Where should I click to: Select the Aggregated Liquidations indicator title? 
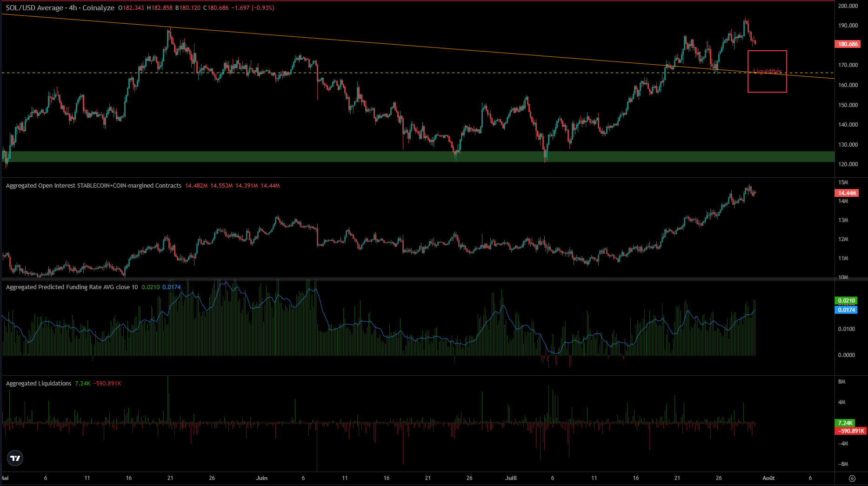point(39,384)
